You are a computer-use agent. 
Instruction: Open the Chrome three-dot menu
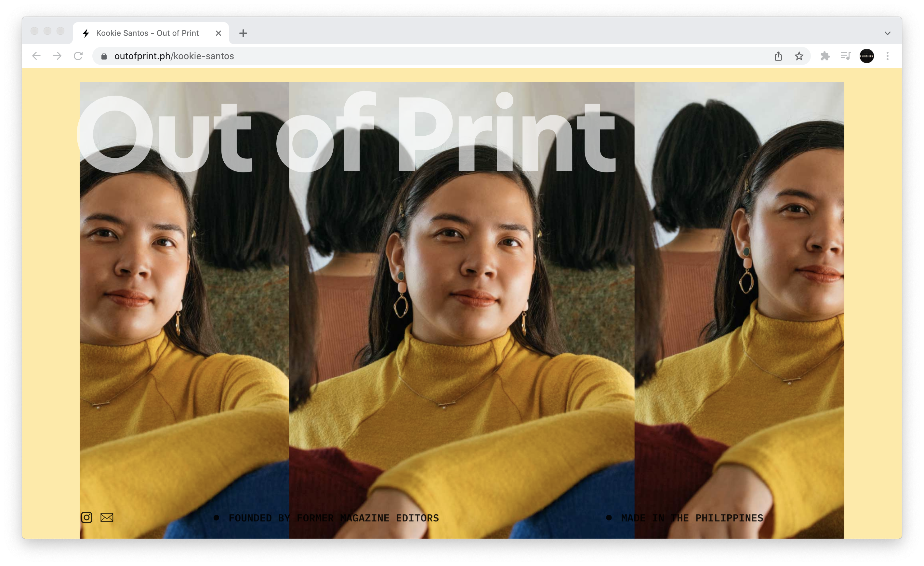click(887, 56)
